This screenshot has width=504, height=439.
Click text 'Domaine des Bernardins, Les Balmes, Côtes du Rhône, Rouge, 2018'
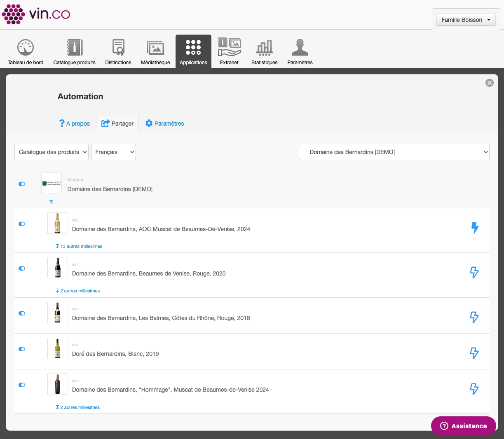[x=161, y=318]
